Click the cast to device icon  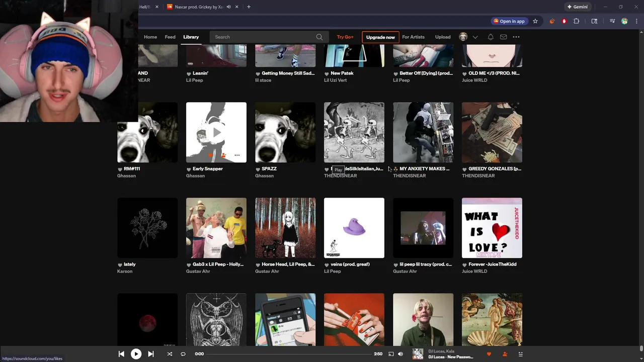(x=391, y=354)
